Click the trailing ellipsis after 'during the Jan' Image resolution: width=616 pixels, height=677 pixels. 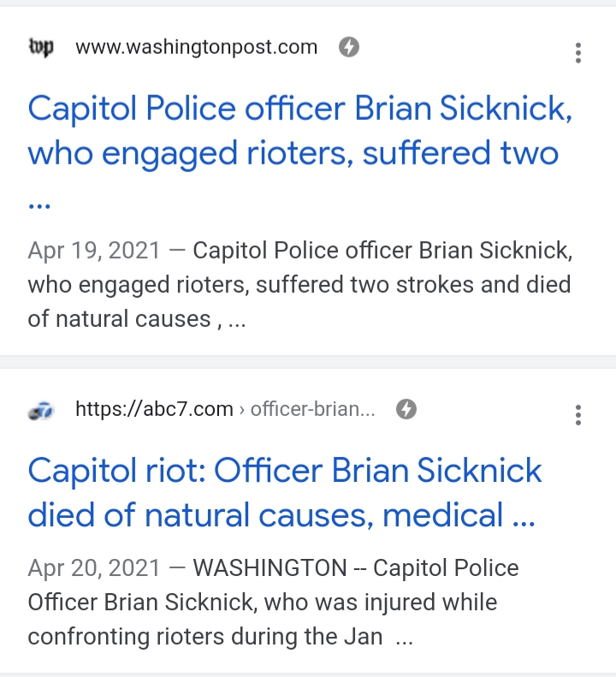tap(405, 638)
